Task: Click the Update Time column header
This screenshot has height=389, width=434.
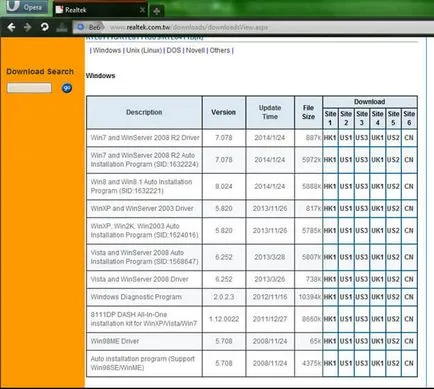Action: pyautogui.click(x=270, y=112)
